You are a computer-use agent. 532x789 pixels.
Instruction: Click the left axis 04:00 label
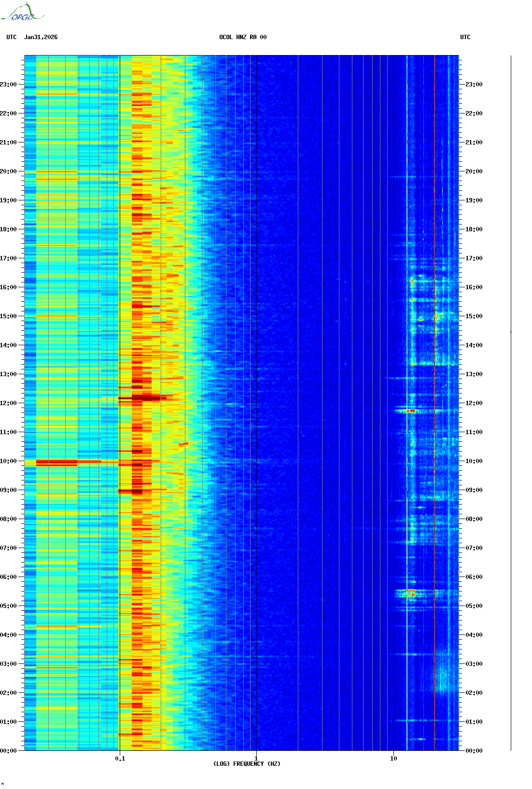point(8,635)
